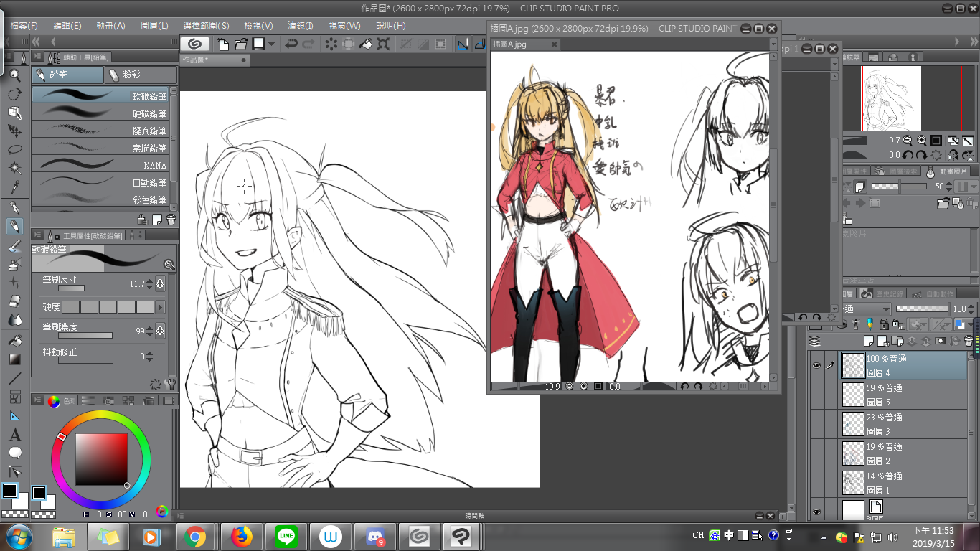Select the Eyedropper tool
980x551 pixels.
14,187
